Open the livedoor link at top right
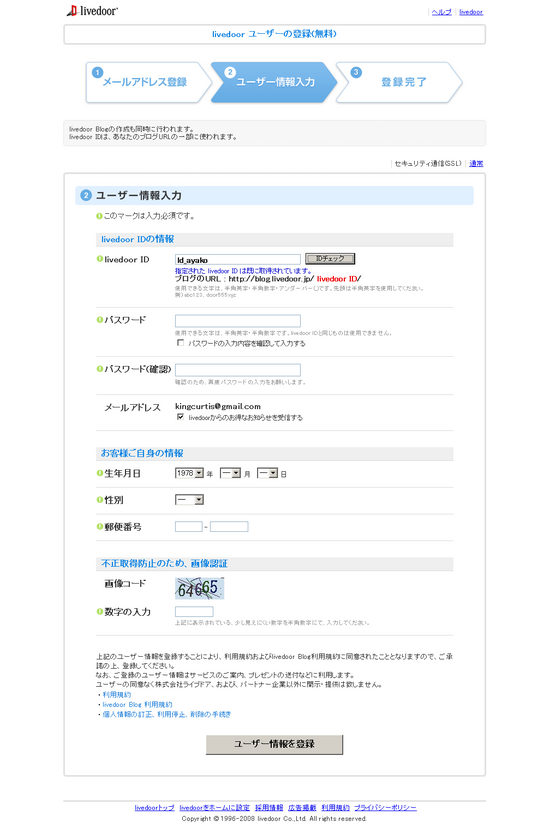The width and height of the screenshot is (550, 828). [x=471, y=12]
